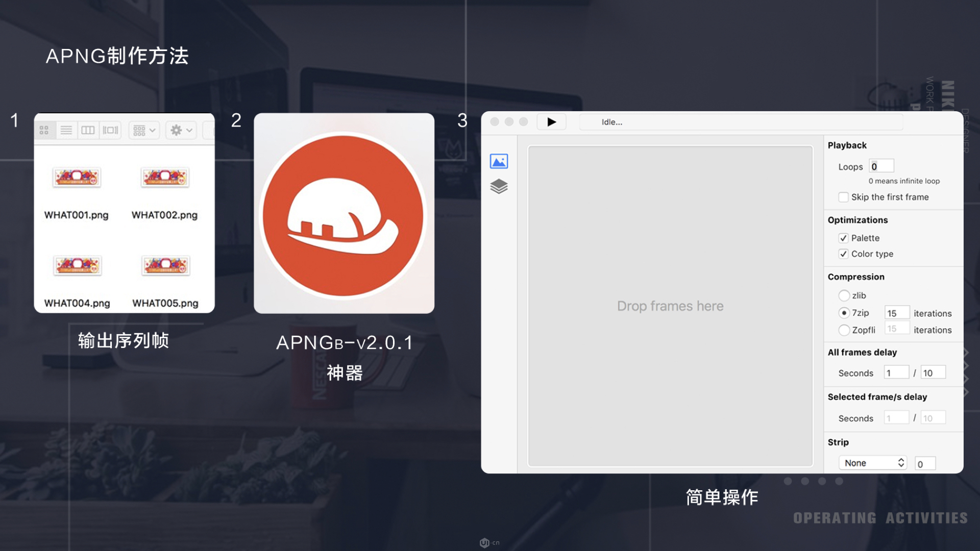Open Finder arrange-by grid dropdown
The width and height of the screenshot is (980, 551).
tap(144, 130)
